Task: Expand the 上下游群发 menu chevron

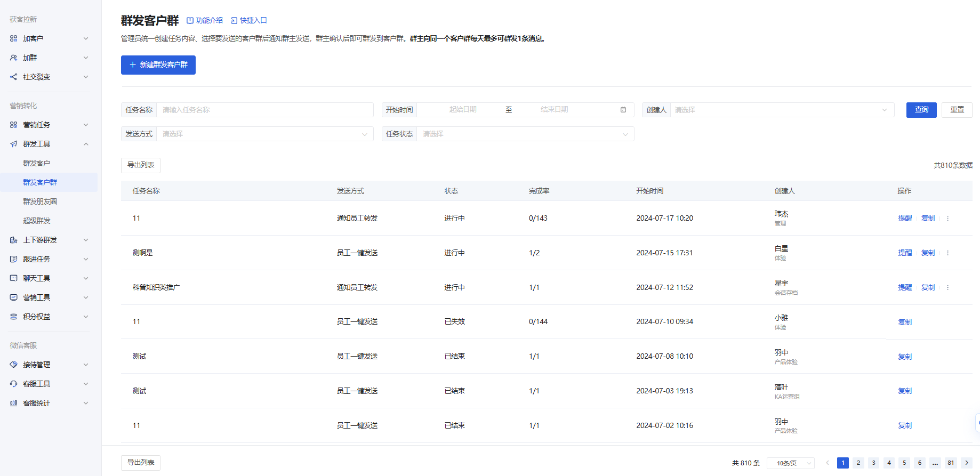Action: pyautogui.click(x=86, y=240)
